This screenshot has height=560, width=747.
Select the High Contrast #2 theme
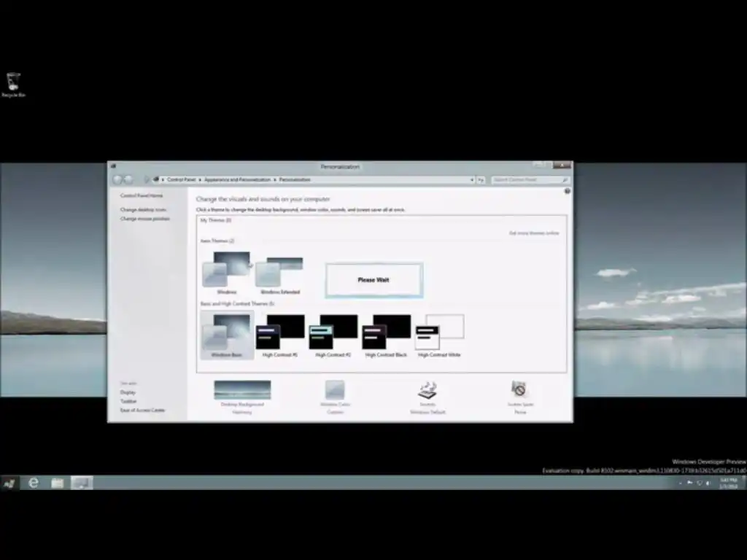click(333, 335)
